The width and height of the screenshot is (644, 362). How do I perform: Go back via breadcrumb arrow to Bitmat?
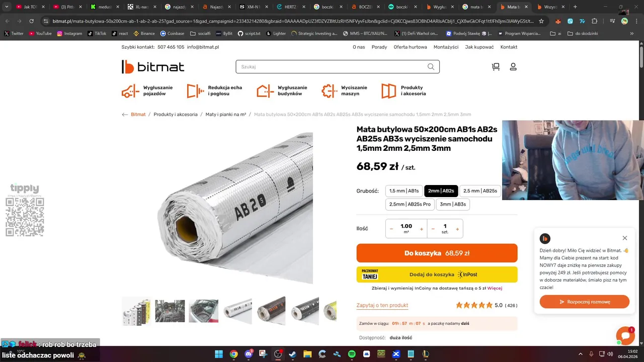pos(125,115)
